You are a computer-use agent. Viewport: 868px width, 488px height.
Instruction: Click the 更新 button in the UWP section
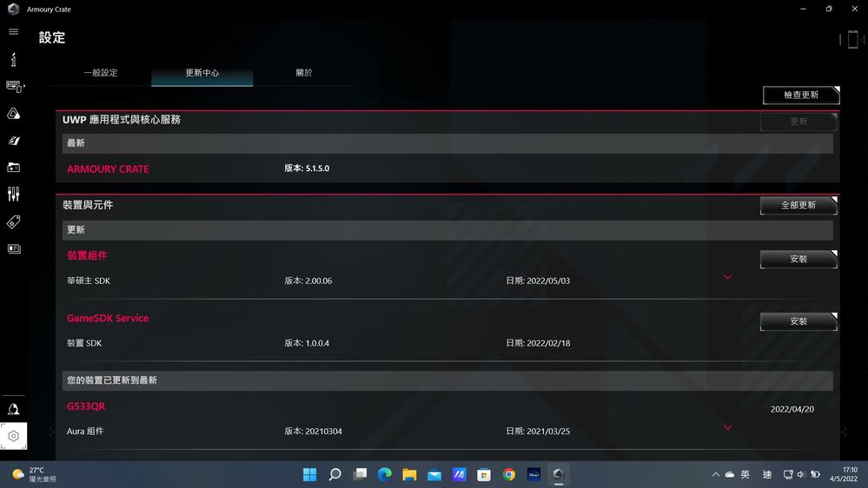tap(798, 122)
